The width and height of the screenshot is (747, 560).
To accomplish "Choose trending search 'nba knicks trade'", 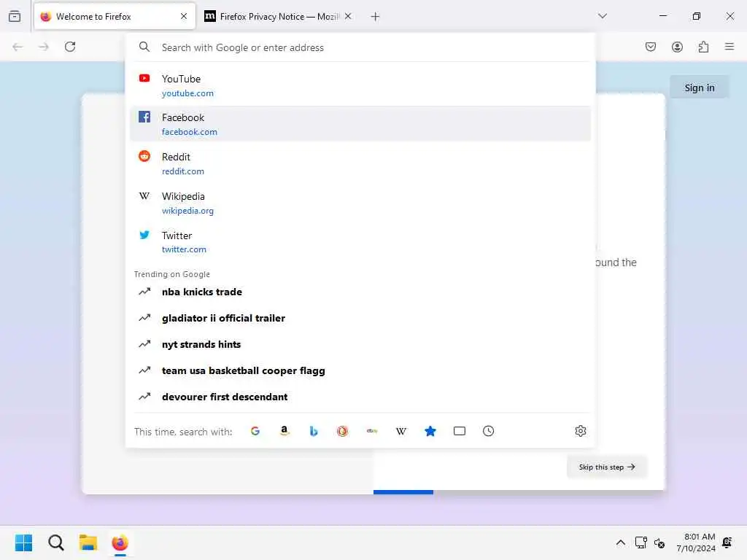I will tap(360, 292).
